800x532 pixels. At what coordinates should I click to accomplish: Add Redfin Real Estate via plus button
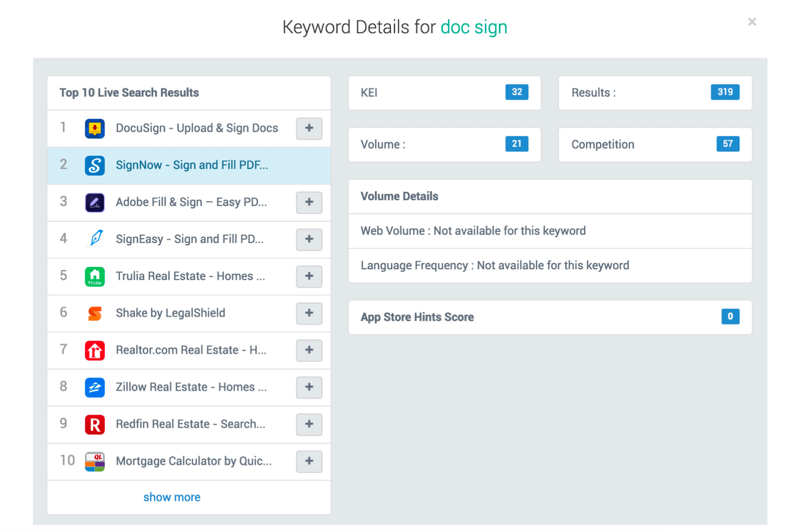click(309, 424)
